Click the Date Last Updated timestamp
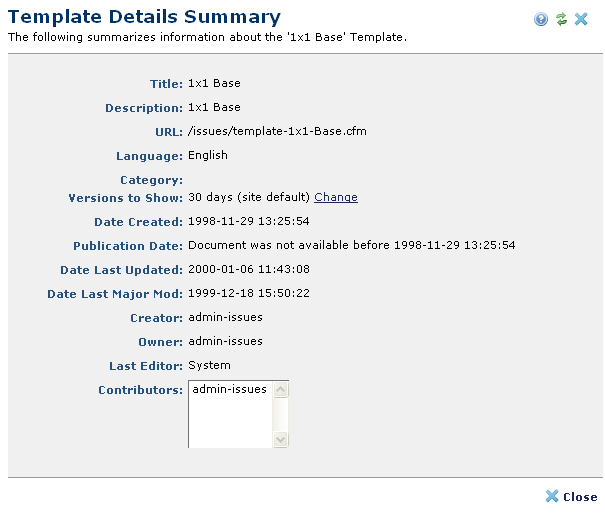605x515 pixels. click(x=249, y=269)
